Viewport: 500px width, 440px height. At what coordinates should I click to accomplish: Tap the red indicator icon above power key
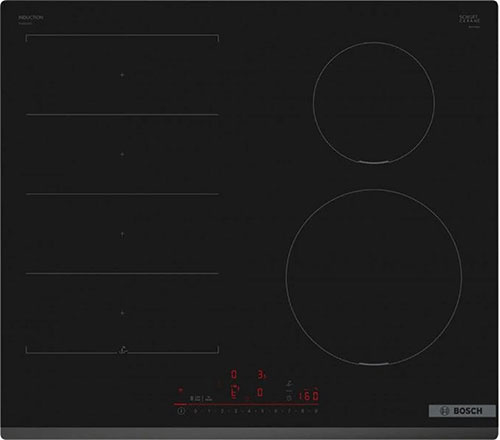coord(181,389)
